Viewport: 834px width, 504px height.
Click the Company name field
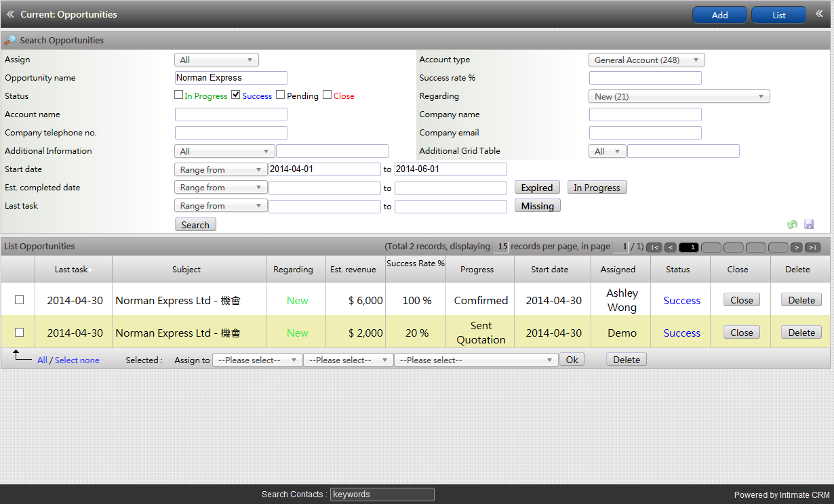click(x=646, y=114)
